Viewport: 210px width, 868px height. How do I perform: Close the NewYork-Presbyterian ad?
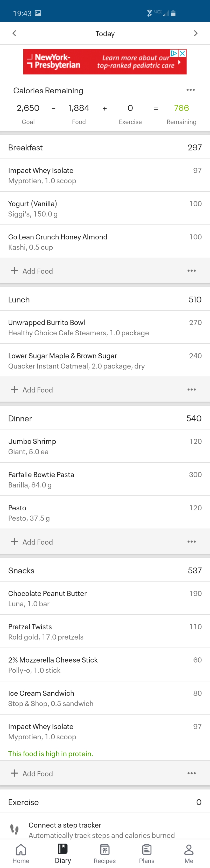[182, 53]
